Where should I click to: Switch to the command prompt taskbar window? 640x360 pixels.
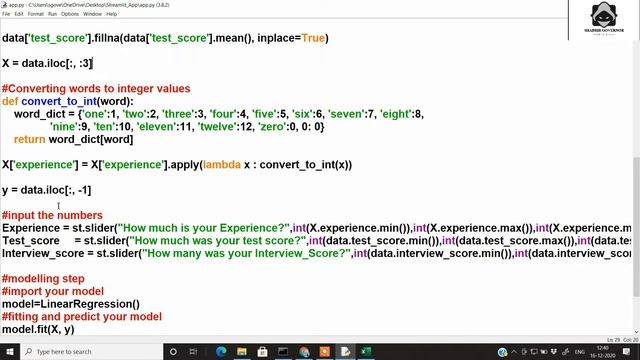pos(283,351)
